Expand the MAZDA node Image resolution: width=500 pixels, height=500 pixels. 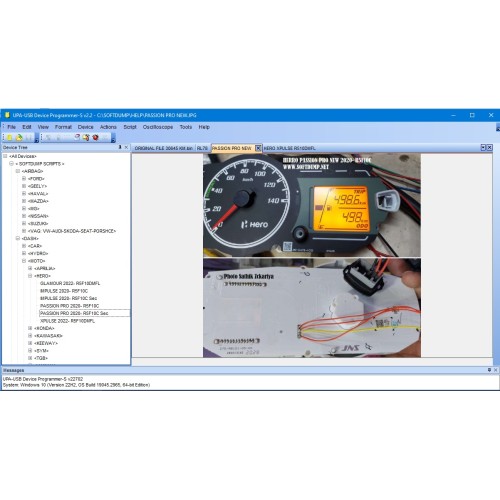pos(24,201)
